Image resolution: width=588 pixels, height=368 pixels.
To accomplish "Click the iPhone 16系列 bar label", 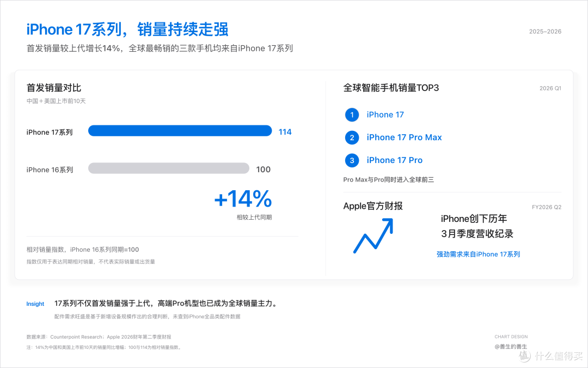I will pyautogui.click(x=50, y=170).
